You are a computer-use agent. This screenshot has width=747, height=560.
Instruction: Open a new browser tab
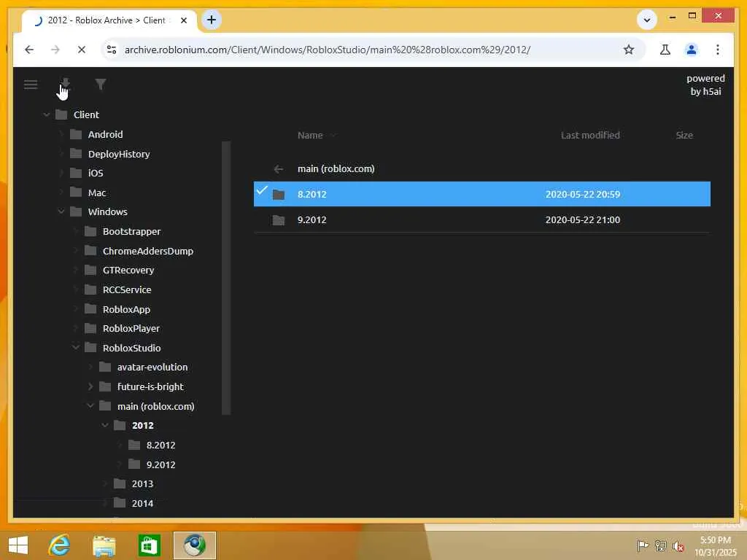pyautogui.click(x=212, y=20)
